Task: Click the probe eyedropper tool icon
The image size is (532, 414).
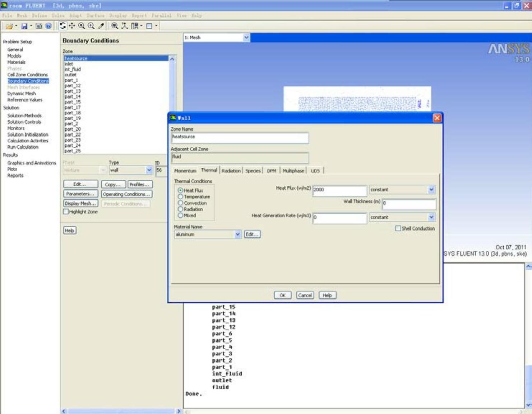Action: (x=101, y=26)
